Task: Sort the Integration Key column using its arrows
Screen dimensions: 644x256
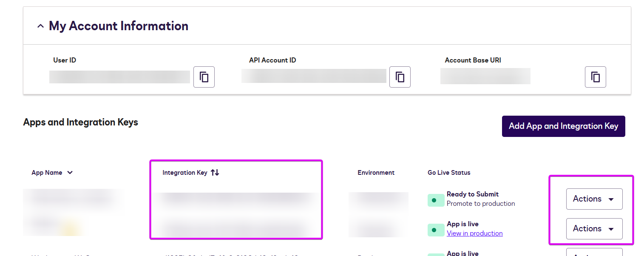Action: 215,172
